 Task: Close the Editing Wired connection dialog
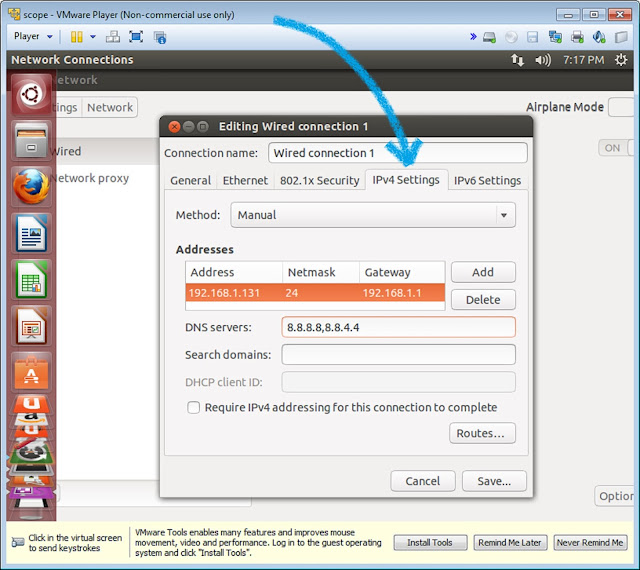pos(174,127)
